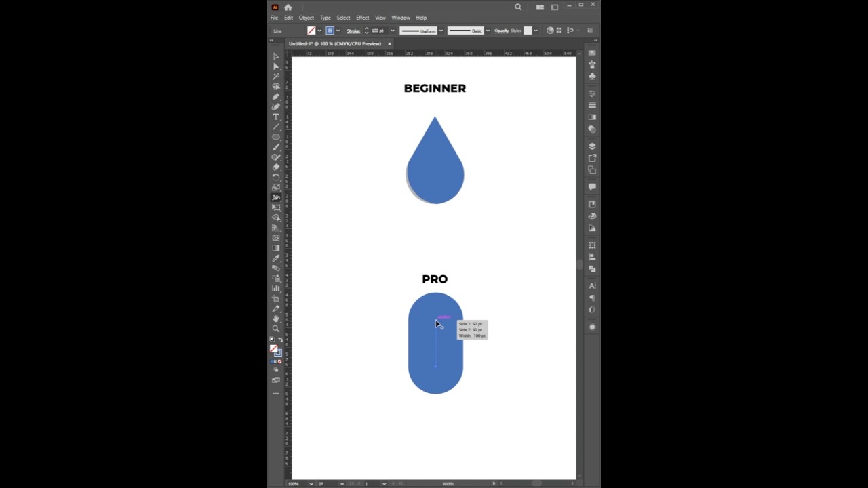
Task: Select the Lasso tool
Action: (x=276, y=87)
